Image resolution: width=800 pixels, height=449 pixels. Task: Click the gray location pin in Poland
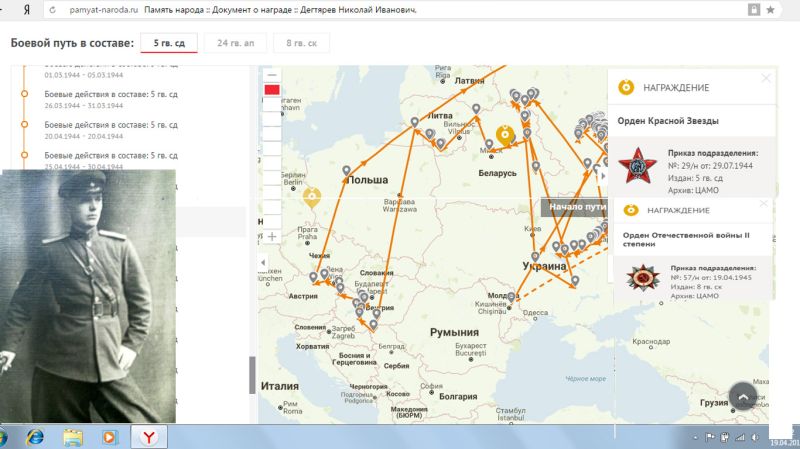[346, 171]
